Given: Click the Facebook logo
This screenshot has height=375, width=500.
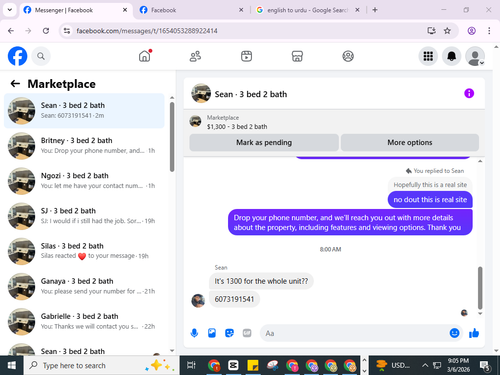Looking at the screenshot, I should (17, 56).
